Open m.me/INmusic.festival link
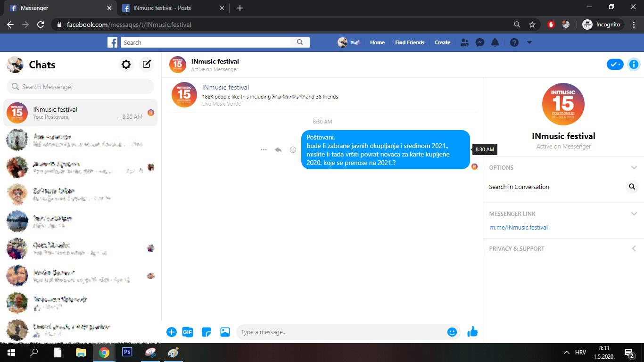The width and height of the screenshot is (644, 362). (519, 227)
